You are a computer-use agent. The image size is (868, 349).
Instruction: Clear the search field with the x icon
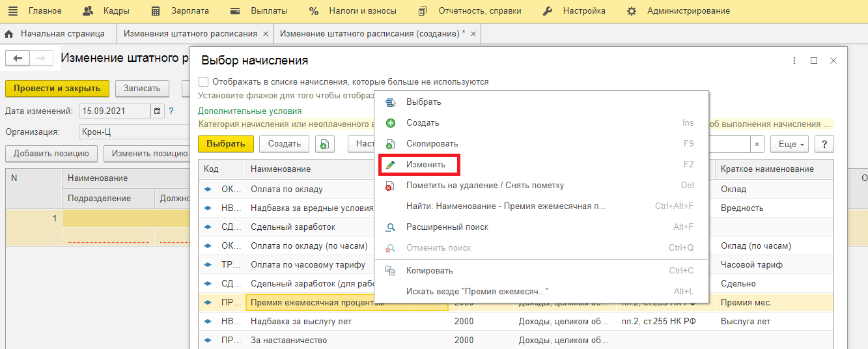757,144
